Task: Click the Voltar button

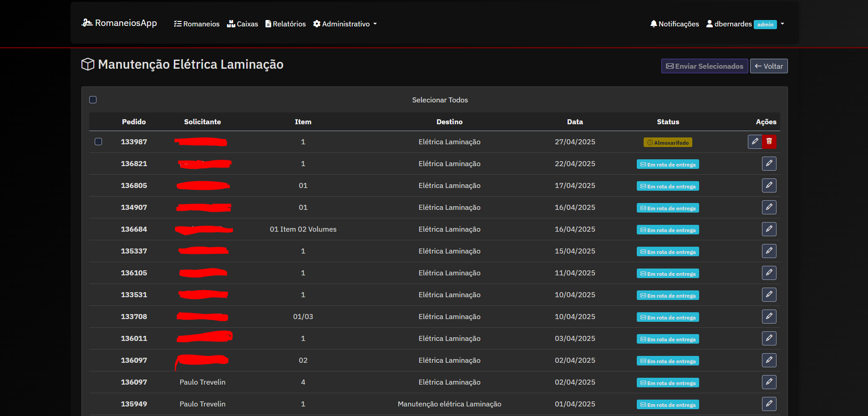Action: click(769, 66)
